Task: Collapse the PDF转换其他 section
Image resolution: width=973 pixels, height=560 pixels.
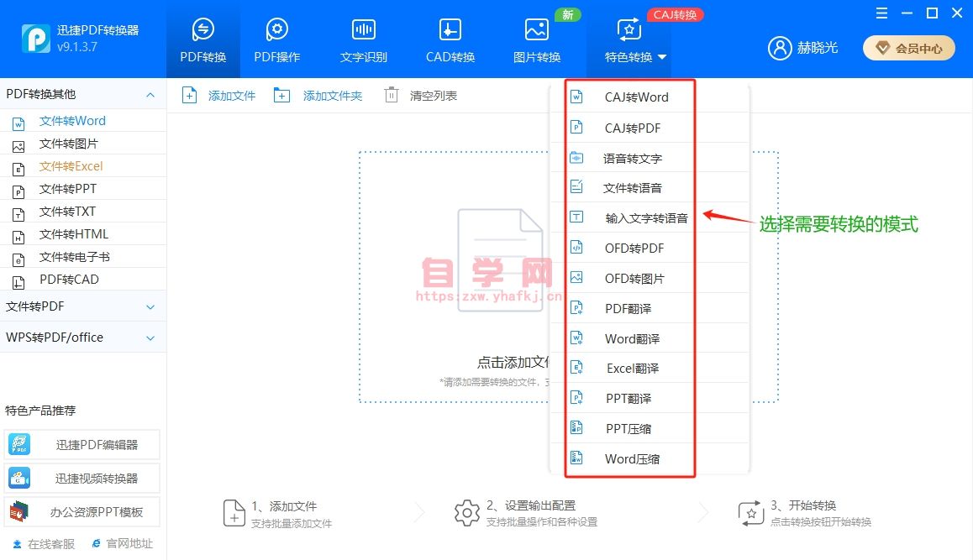Action: (x=150, y=95)
